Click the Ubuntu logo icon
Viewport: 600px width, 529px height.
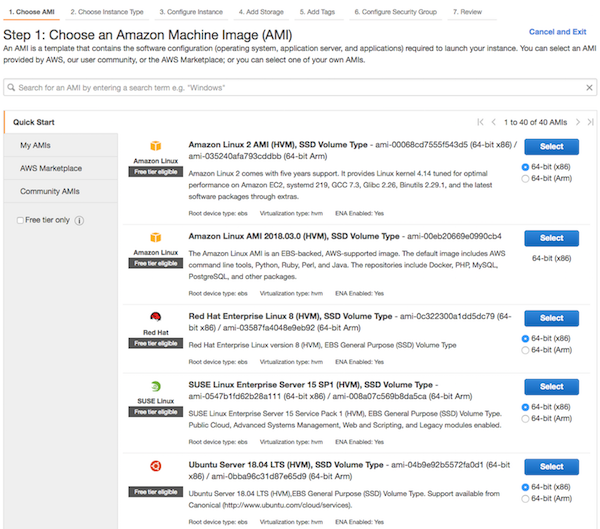coord(155,466)
